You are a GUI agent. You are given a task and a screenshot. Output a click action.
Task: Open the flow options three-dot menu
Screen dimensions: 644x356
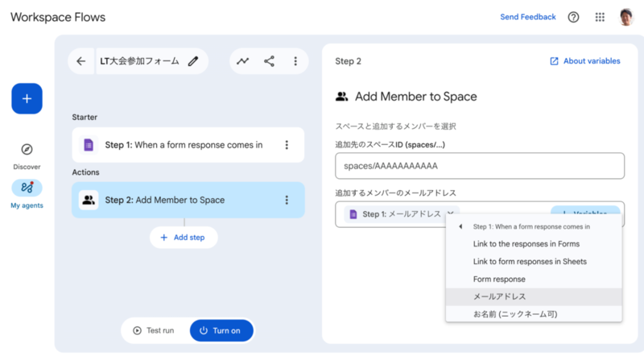(x=295, y=61)
